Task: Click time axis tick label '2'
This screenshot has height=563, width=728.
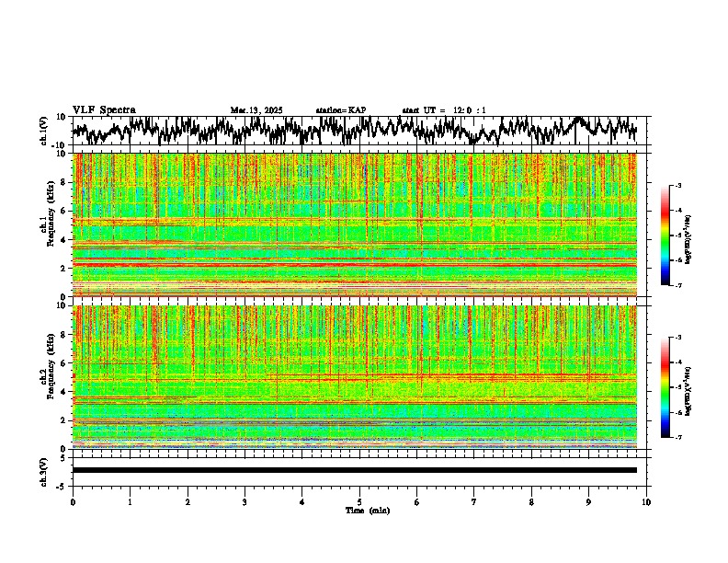Action: 188,502
